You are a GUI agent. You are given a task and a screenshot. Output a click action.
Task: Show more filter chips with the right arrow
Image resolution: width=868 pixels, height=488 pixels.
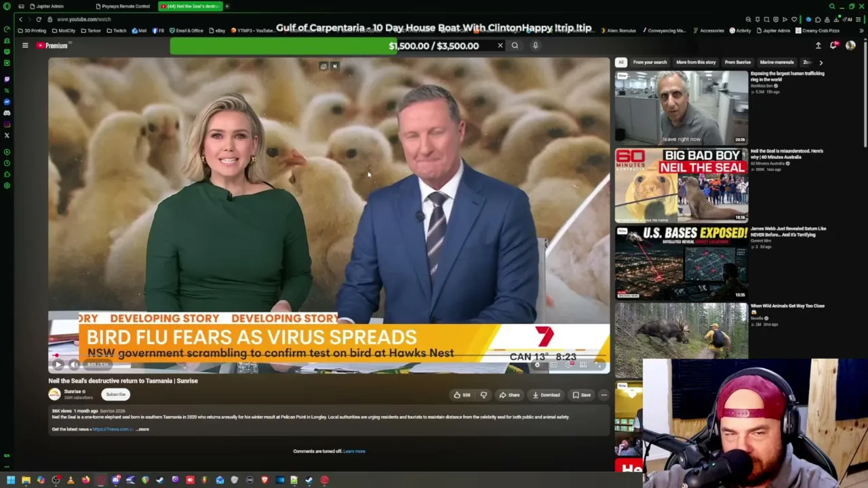click(821, 62)
